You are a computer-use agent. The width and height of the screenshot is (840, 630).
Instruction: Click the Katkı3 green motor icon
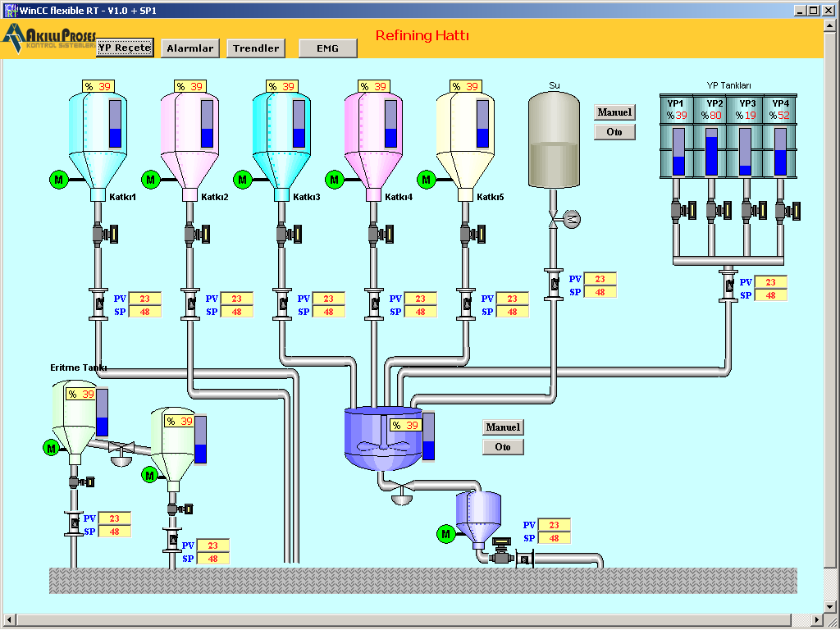pos(242,180)
